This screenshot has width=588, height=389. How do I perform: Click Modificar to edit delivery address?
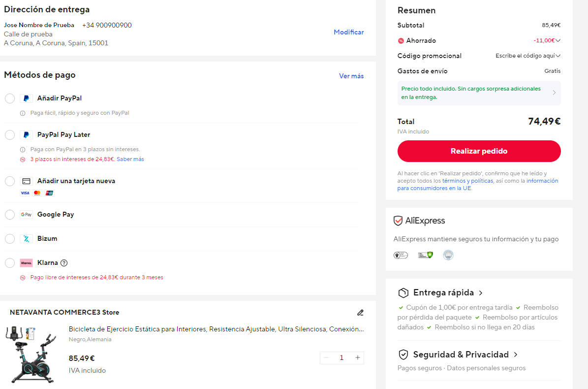349,32
